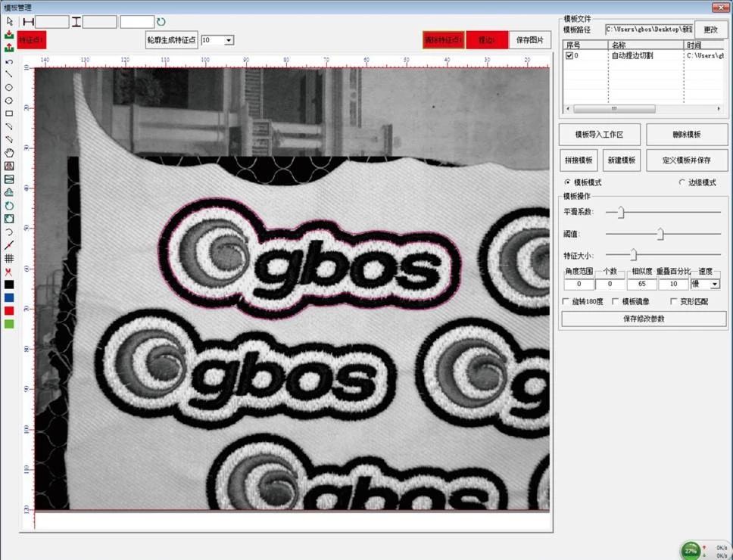
Task: Click the red X delete tool
Action: (9, 272)
